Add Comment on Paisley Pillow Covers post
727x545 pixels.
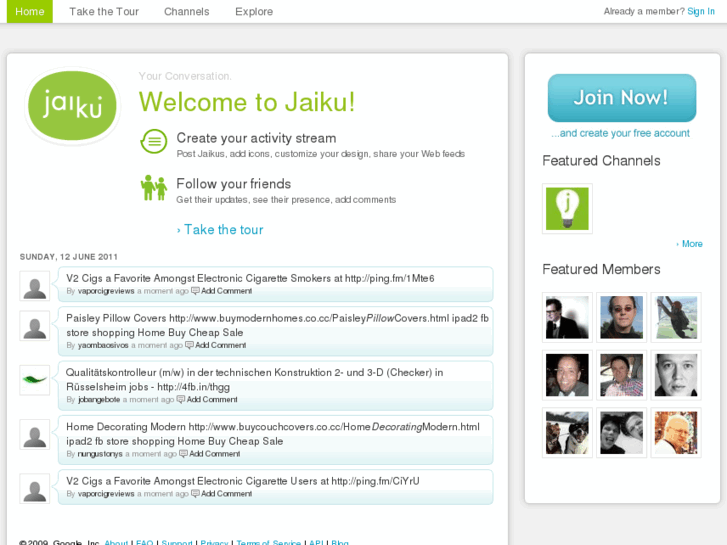click(220, 345)
